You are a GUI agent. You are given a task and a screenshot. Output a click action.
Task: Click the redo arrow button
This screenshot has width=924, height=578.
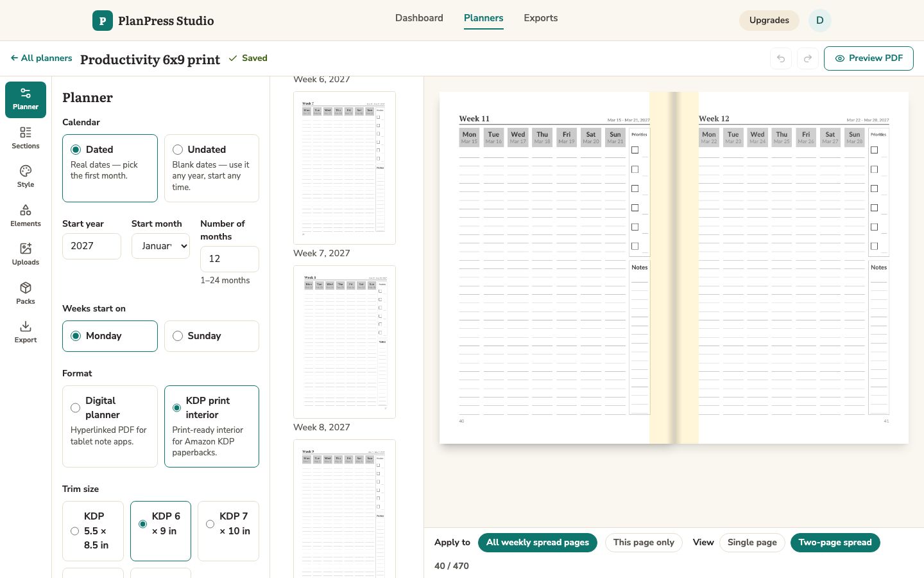coord(808,58)
